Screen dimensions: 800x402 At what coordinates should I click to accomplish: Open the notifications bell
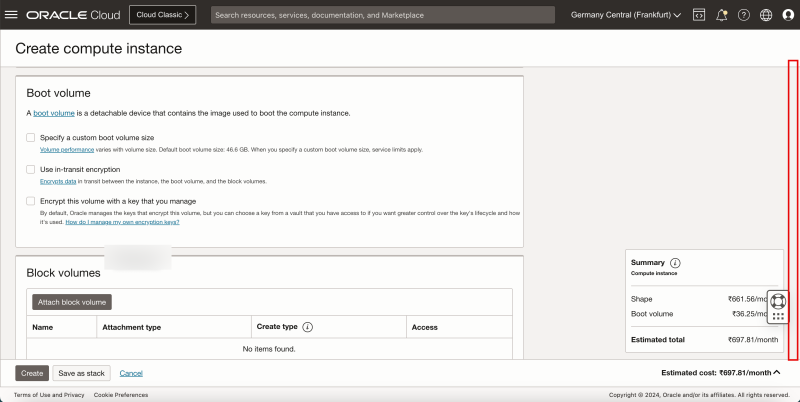coord(721,15)
